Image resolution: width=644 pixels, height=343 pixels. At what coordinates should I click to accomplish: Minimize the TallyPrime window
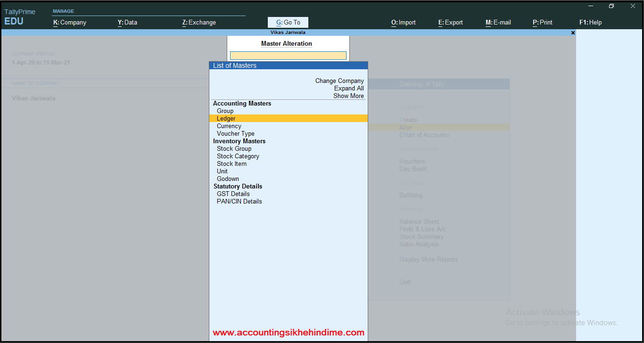[590, 6]
